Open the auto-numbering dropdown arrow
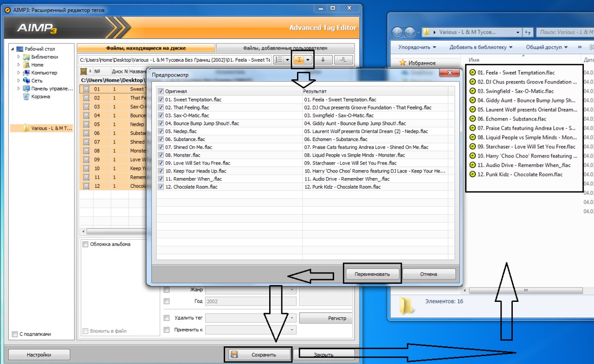This screenshot has height=364, width=594. [x=287, y=60]
